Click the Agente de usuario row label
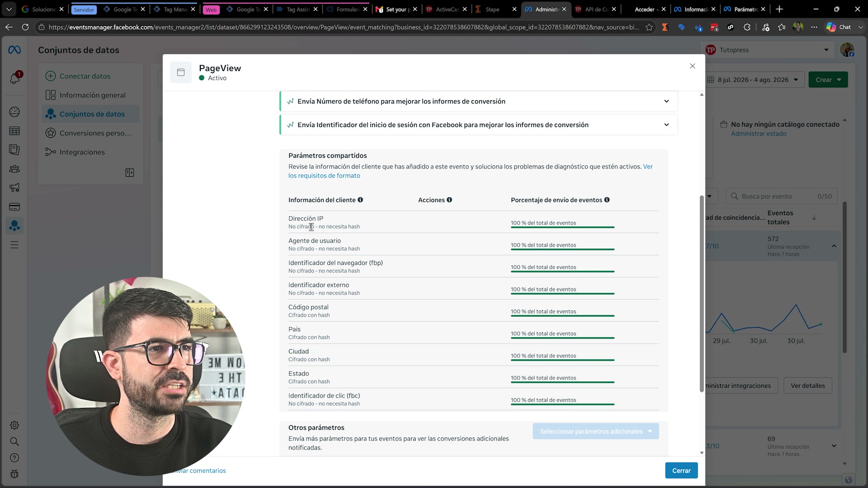Screen dimensions: 868x488 (x=315, y=240)
